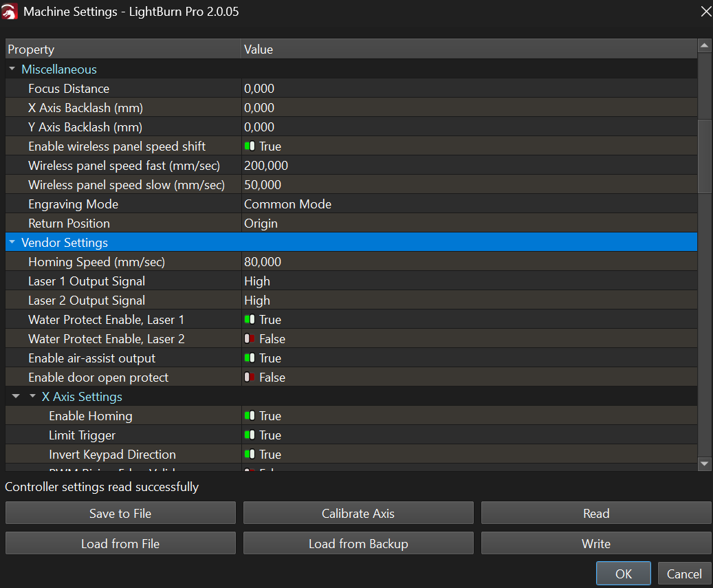
Task: Click the Property column header
Action: [x=122, y=50]
